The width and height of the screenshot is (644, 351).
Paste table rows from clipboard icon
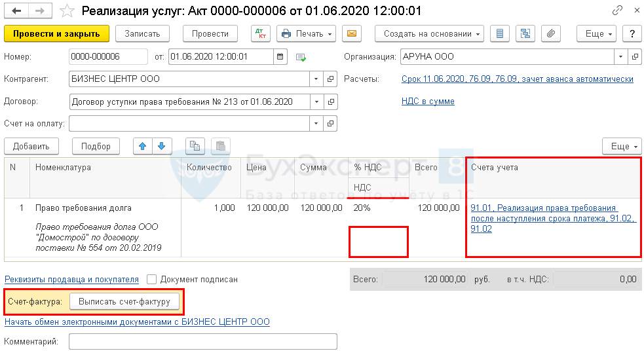click(x=221, y=146)
